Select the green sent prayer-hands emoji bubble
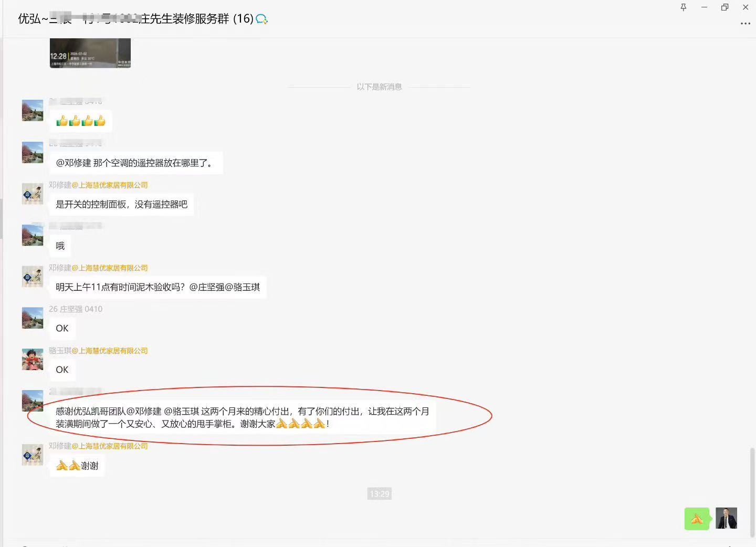This screenshot has width=756, height=547. [x=697, y=519]
